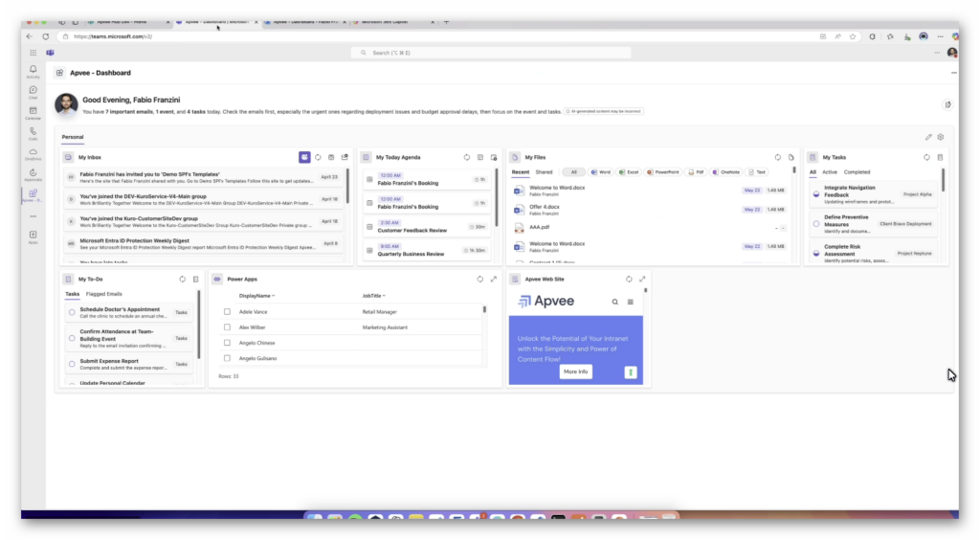Go back in browser
The height and width of the screenshot is (540, 980).
click(x=30, y=37)
